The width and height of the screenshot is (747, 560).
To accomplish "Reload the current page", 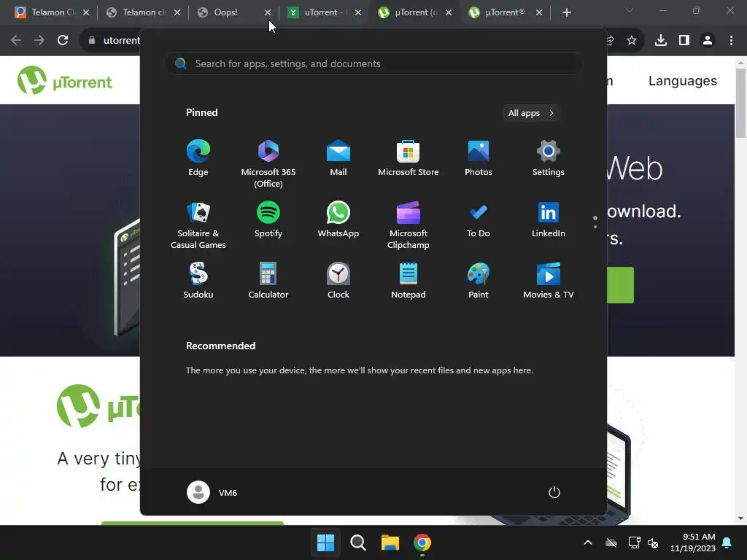I will click(63, 40).
